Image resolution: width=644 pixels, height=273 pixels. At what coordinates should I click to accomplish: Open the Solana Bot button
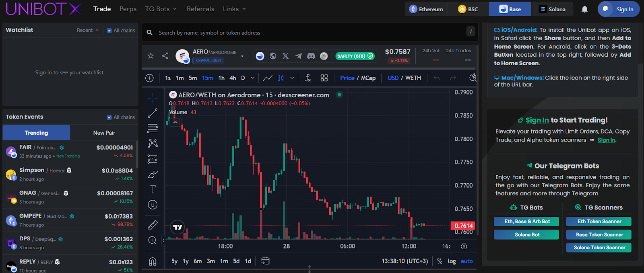coord(526,235)
